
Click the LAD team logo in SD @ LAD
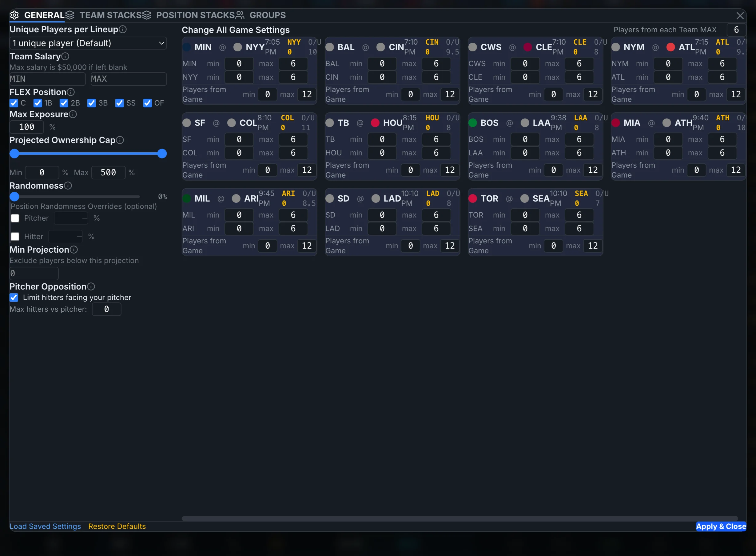pos(376,198)
